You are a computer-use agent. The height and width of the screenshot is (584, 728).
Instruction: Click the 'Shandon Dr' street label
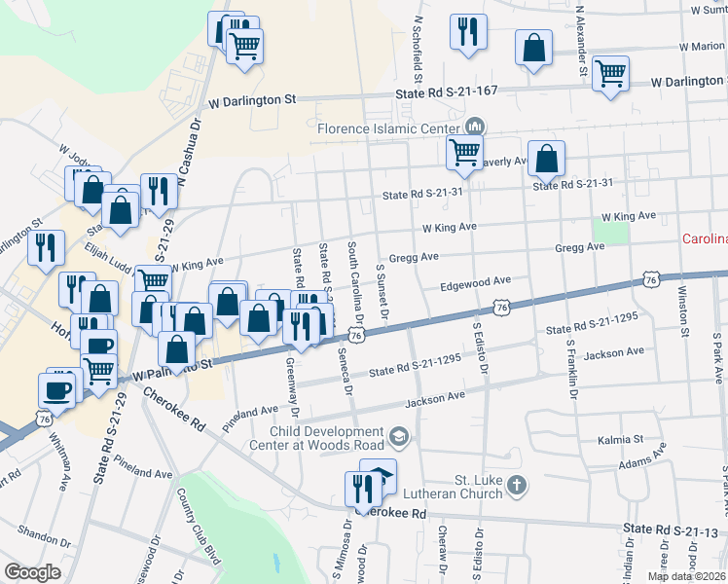pyautogui.click(x=44, y=536)
